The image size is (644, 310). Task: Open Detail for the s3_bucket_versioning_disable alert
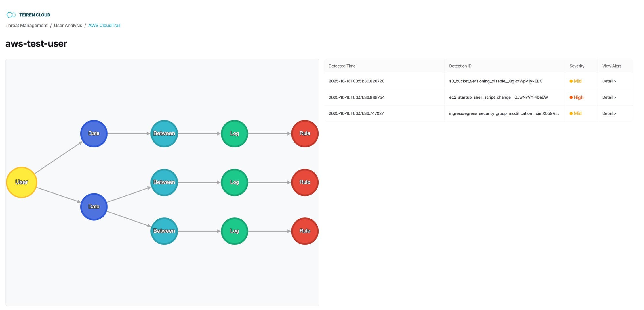609,81
